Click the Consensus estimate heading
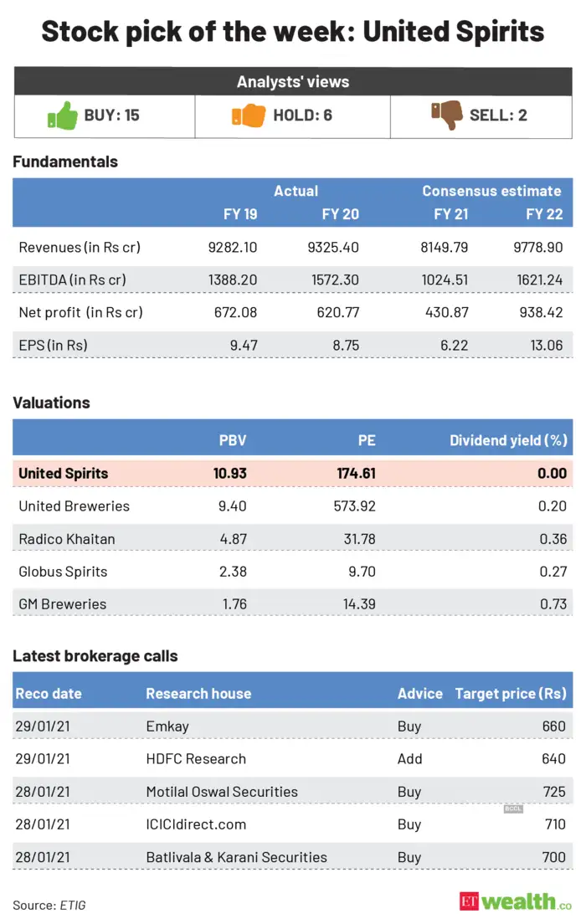This screenshot has width=586, height=924. [491, 191]
